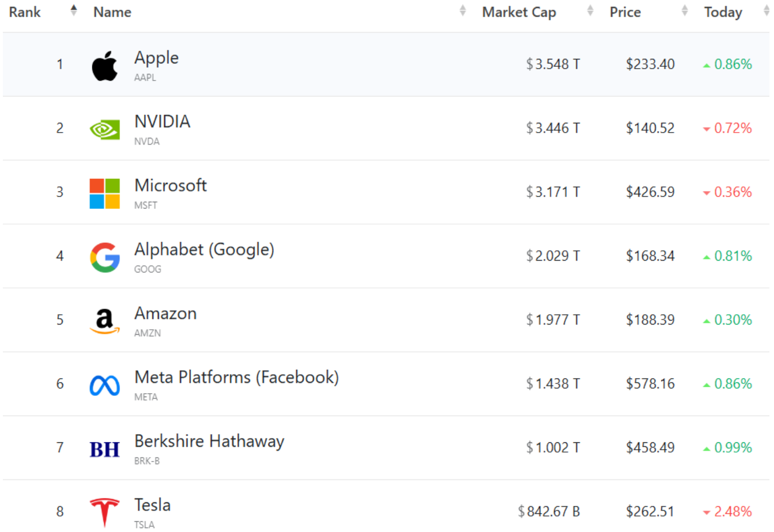Screen dimensions: 774x532
Task: Click Tesla's red 2.48% daily change
Action: pyautogui.click(x=732, y=511)
